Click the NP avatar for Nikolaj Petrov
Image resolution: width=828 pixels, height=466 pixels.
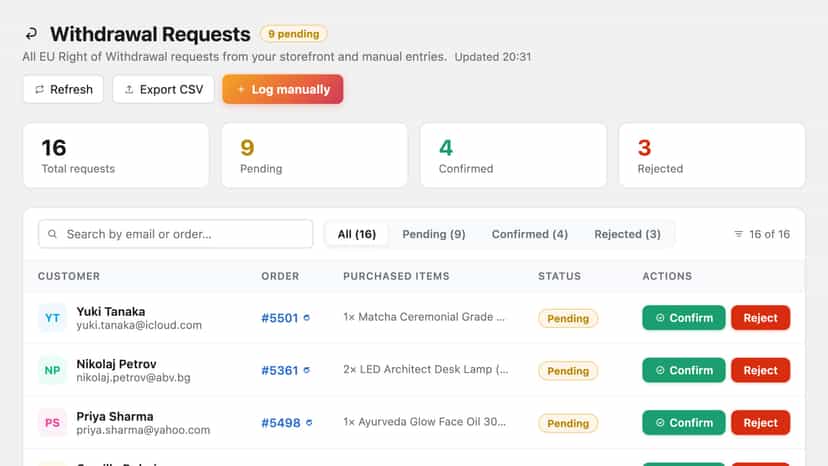[x=52, y=370]
